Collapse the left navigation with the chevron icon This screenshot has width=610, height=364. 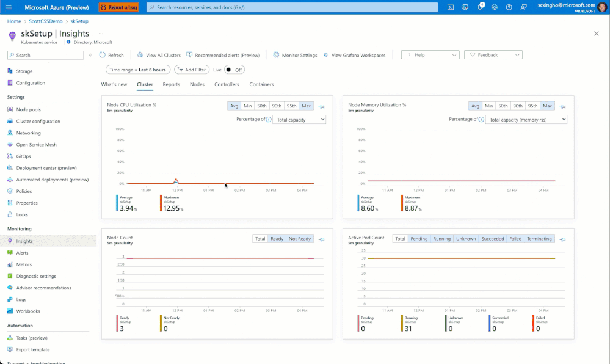pos(90,55)
